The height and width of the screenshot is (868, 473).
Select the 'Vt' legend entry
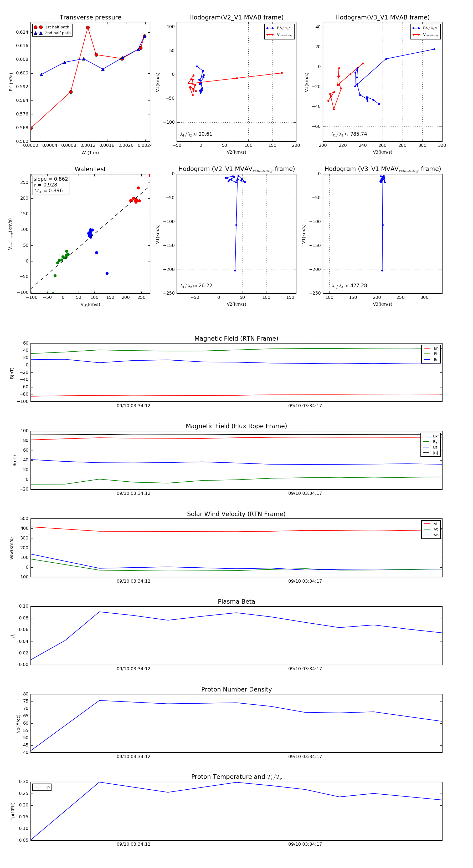431,529
